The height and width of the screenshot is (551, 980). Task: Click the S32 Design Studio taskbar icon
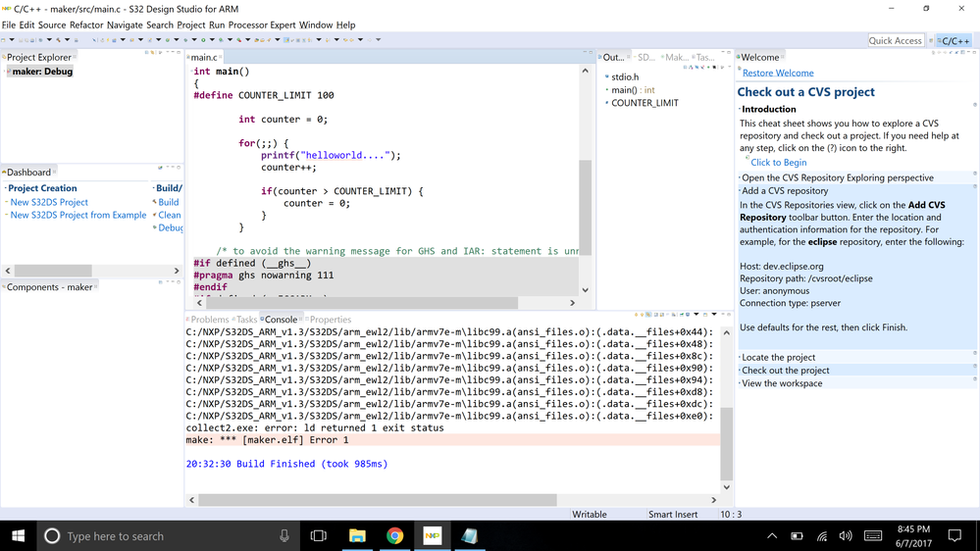tap(432, 536)
